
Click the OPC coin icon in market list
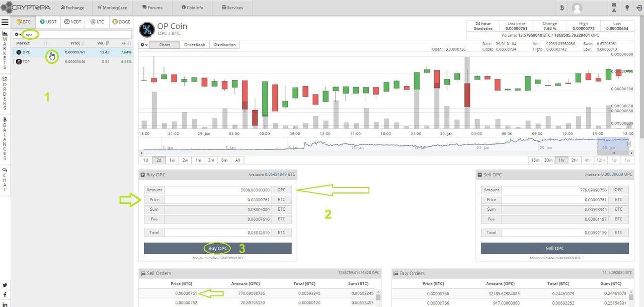[19, 52]
